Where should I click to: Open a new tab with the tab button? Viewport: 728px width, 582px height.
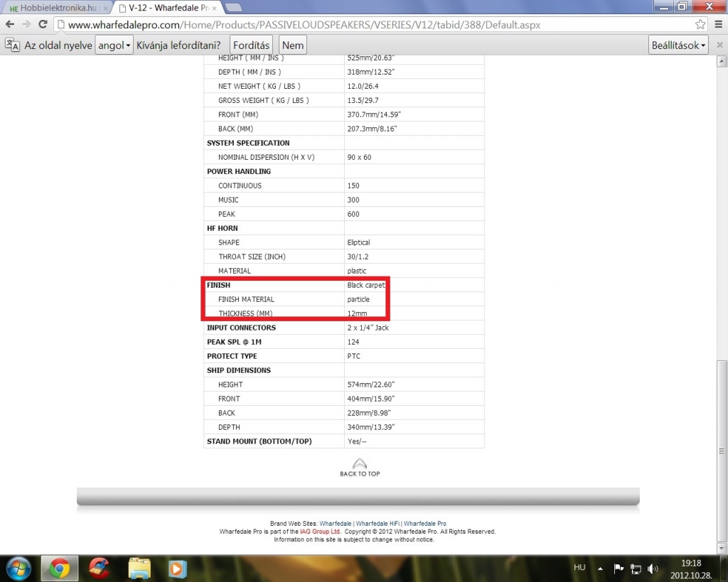[x=233, y=7]
